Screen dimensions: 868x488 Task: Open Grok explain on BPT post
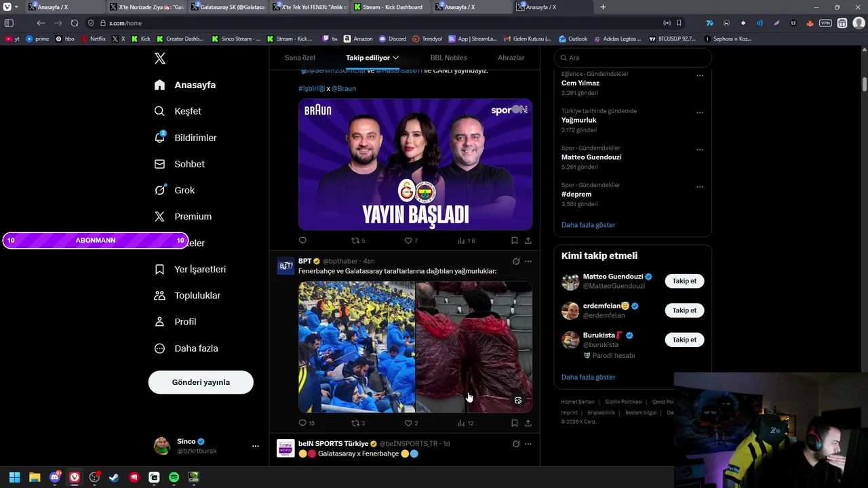(x=516, y=261)
